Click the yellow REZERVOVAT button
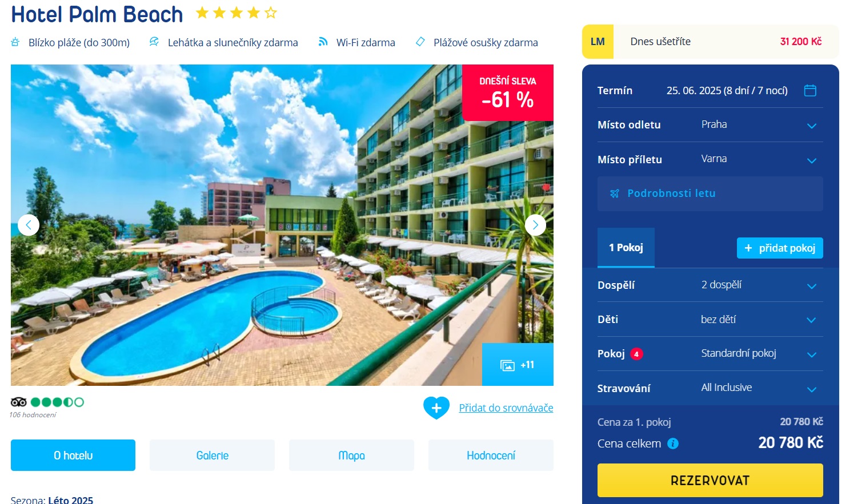This screenshot has width=850, height=504. [x=710, y=480]
